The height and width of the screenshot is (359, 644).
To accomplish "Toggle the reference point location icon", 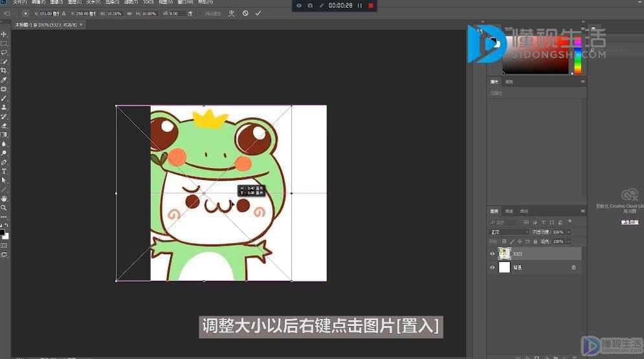I will coord(25,14).
